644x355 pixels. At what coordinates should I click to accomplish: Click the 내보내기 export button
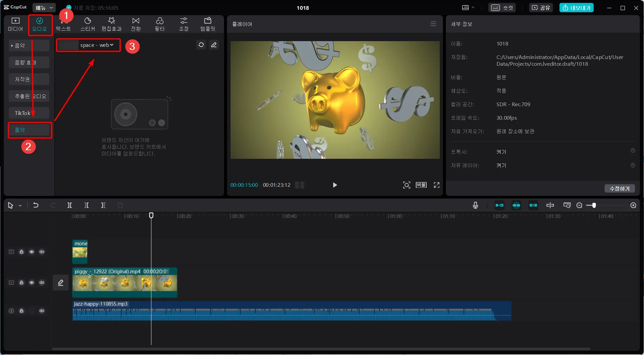[x=576, y=7]
